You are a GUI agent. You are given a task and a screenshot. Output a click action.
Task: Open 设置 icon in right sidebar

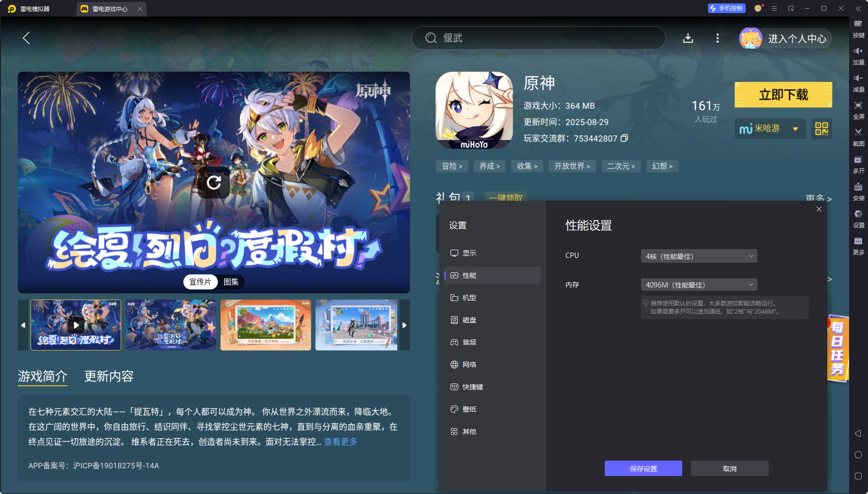tap(858, 219)
